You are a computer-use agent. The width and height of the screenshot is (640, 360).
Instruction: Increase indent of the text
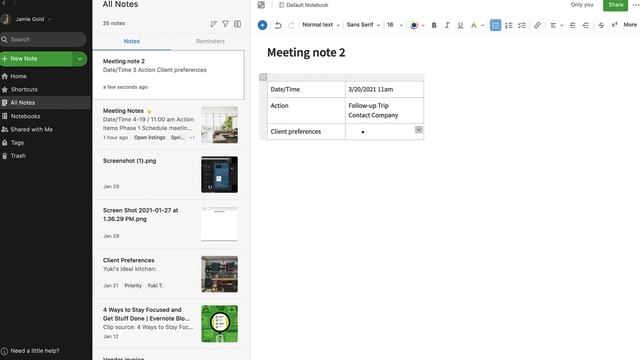pos(573,25)
